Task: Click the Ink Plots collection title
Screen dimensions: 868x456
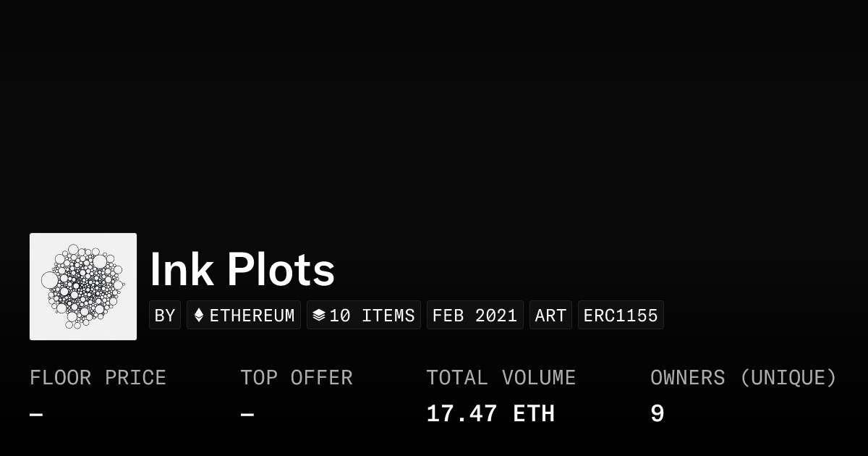Action: tap(242, 270)
